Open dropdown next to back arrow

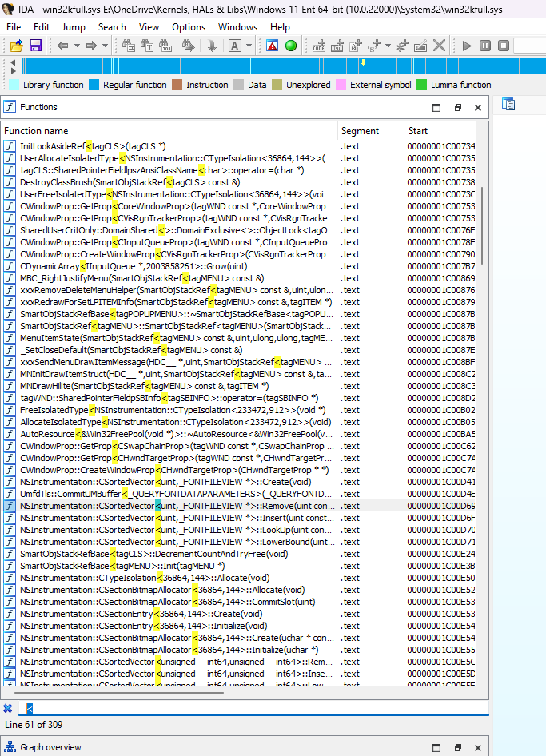[x=76, y=46]
